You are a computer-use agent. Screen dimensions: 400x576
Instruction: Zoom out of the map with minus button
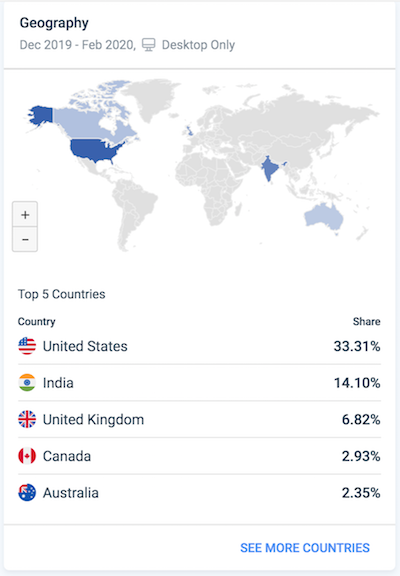(x=25, y=240)
